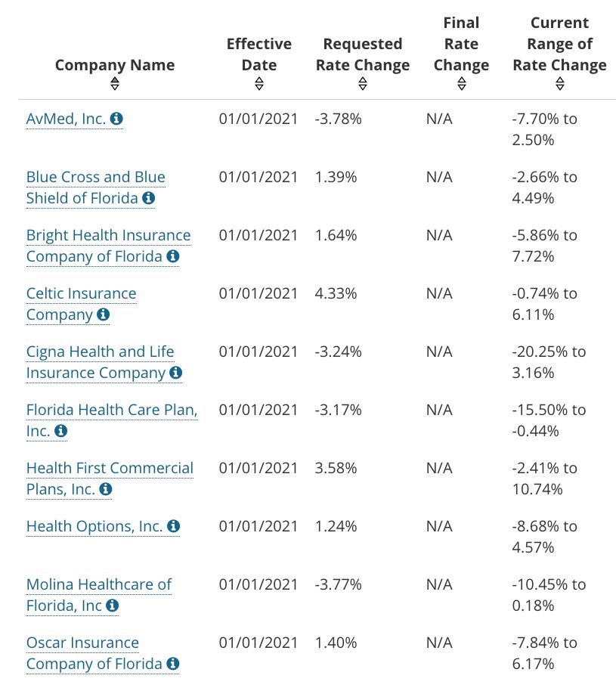616x697 pixels.
Task: Show info icon for Molina Healthcare of Florida
Action: [x=112, y=606]
